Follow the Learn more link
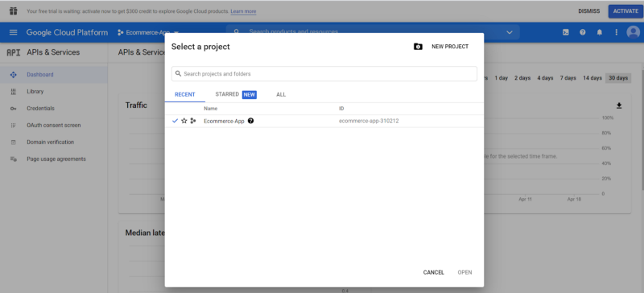 coord(243,11)
